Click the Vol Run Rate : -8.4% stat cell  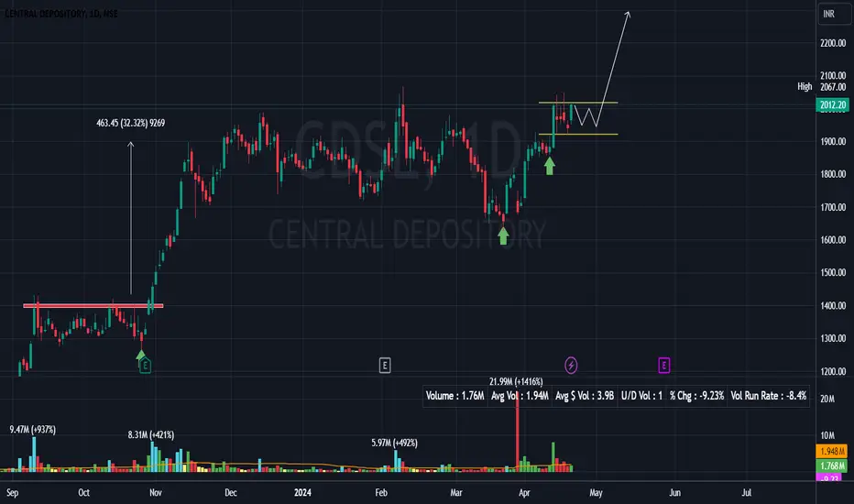(x=769, y=396)
